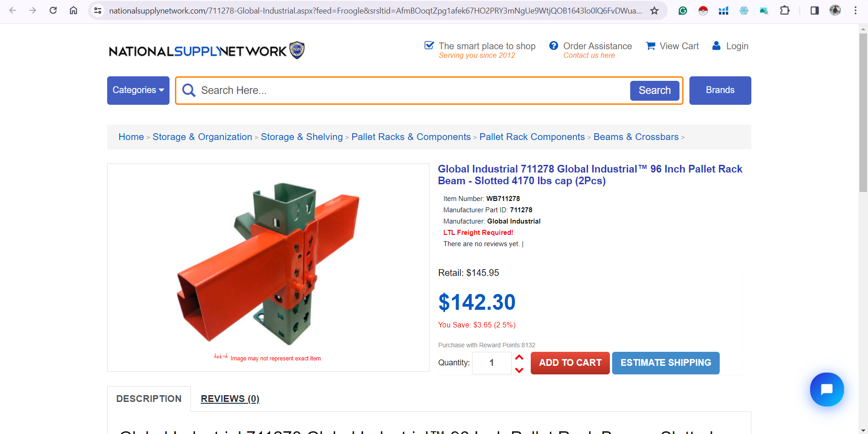Image resolution: width=868 pixels, height=434 pixels.
Task: Click the Order Assistance question mark icon
Action: pos(553,46)
